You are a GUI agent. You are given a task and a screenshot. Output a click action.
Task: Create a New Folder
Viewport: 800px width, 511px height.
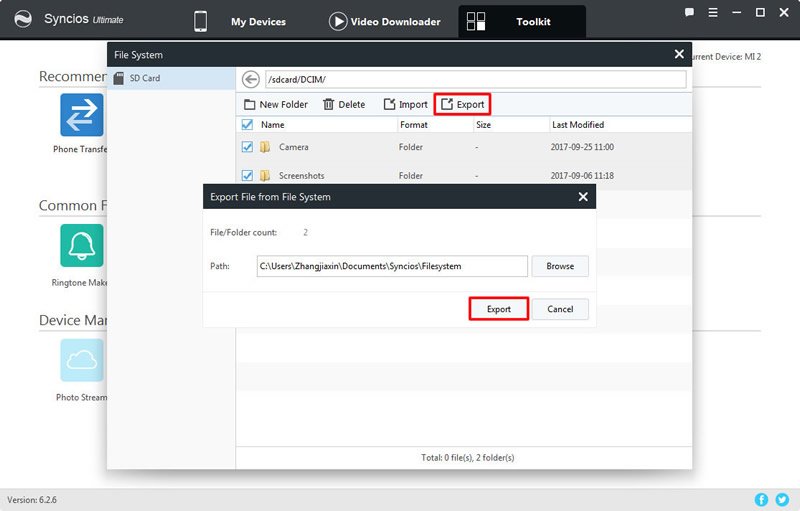click(x=276, y=105)
